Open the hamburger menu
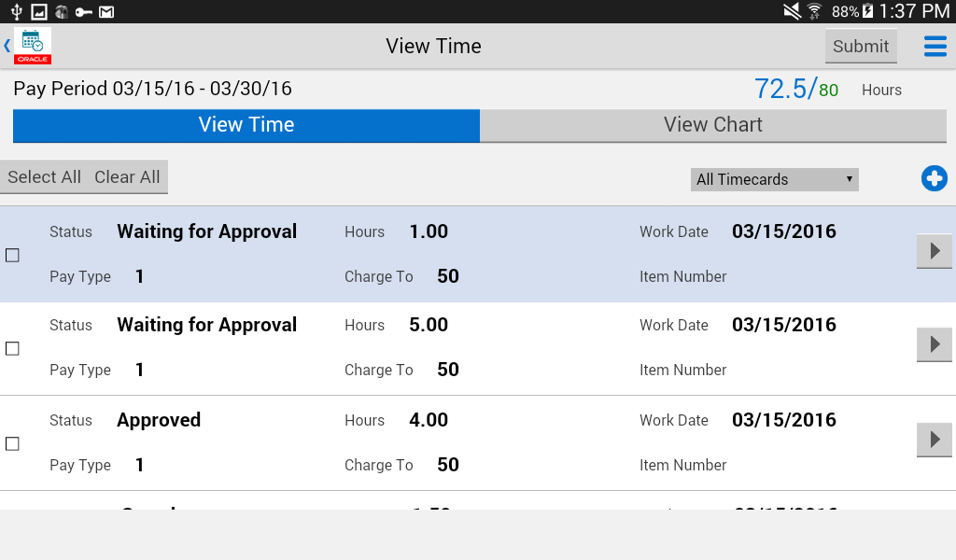This screenshot has width=956, height=560. (935, 47)
